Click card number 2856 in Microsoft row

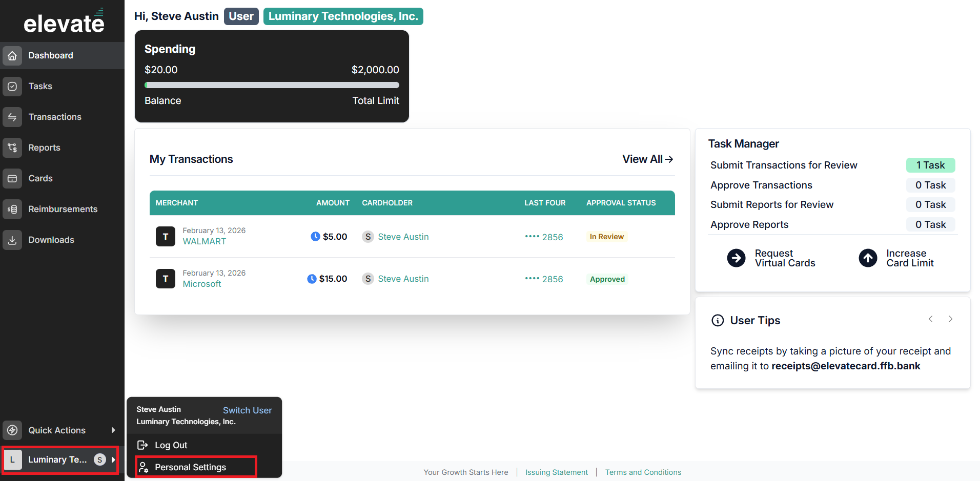(544, 279)
